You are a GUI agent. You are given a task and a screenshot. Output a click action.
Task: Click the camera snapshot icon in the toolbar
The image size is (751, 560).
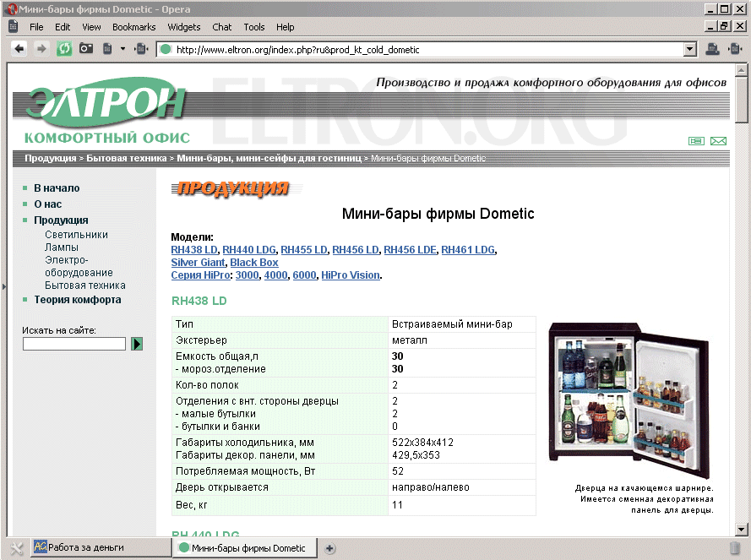(86, 48)
